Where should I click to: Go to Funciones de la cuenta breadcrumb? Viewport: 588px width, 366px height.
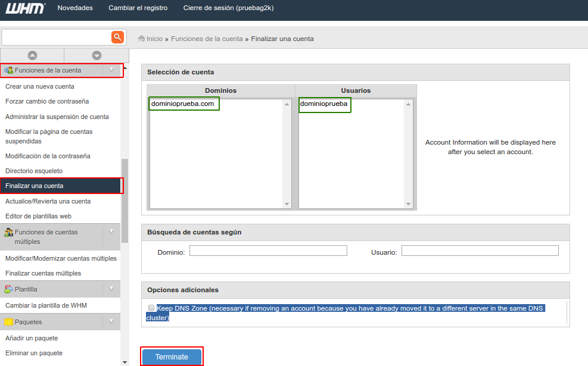(207, 39)
